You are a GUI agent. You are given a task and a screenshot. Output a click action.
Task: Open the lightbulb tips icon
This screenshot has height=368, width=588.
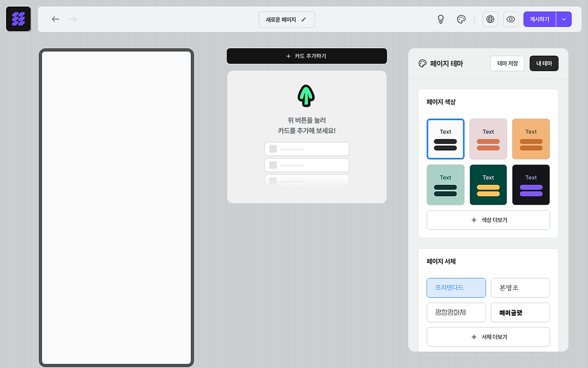(x=441, y=19)
